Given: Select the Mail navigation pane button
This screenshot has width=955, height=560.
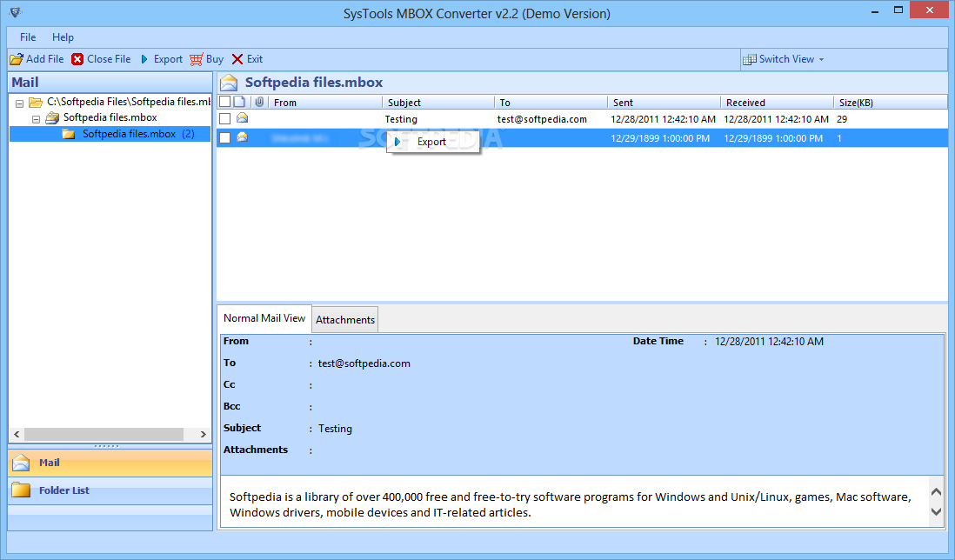Looking at the screenshot, I should (110, 463).
